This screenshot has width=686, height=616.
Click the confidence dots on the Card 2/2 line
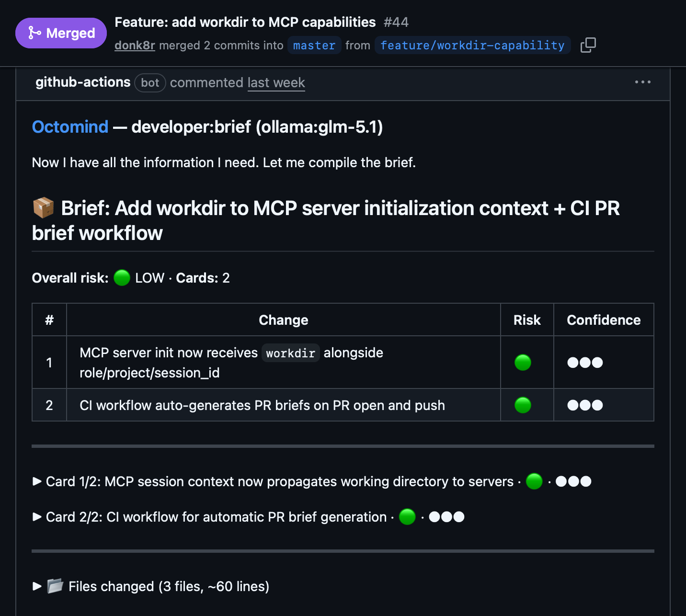(x=446, y=517)
